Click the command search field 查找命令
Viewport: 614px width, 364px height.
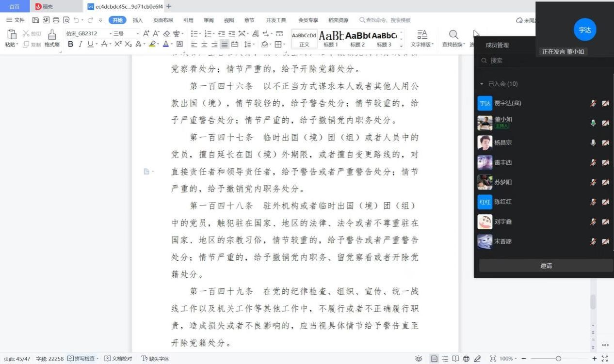pyautogui.click(x=386, y=20)
